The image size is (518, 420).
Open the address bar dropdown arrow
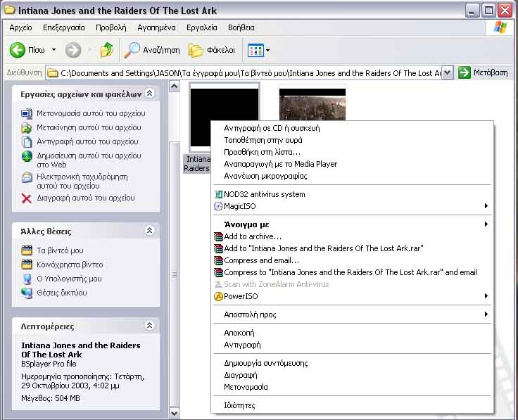pos(447,72)
